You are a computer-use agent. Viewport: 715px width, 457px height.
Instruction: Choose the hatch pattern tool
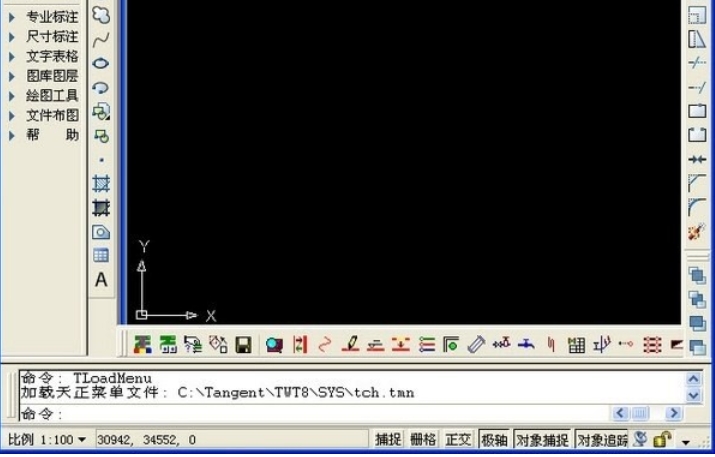[x=101, y=184]
